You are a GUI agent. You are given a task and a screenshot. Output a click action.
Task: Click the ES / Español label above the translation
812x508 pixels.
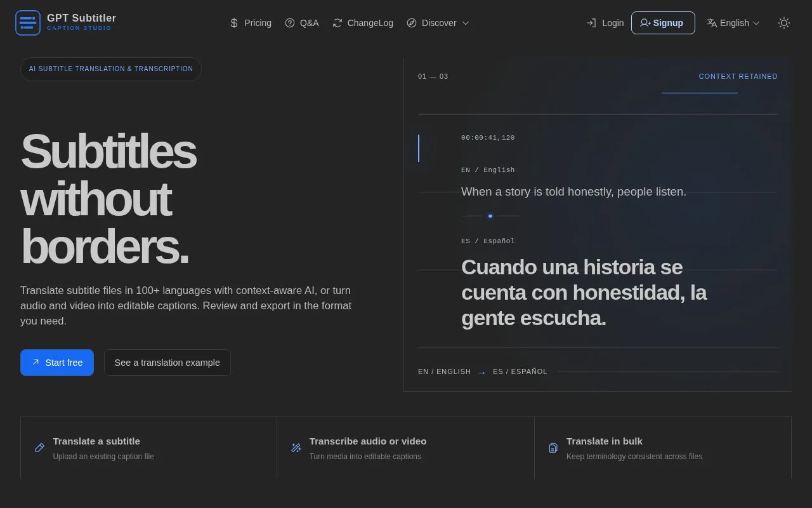(x=488, y=241)
